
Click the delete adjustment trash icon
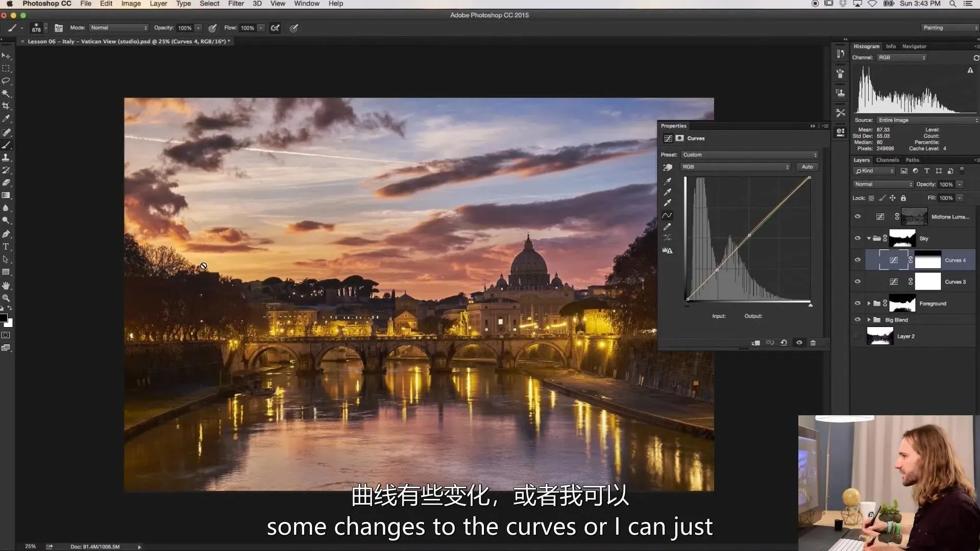pyautogui.click(x=813, y=343)
